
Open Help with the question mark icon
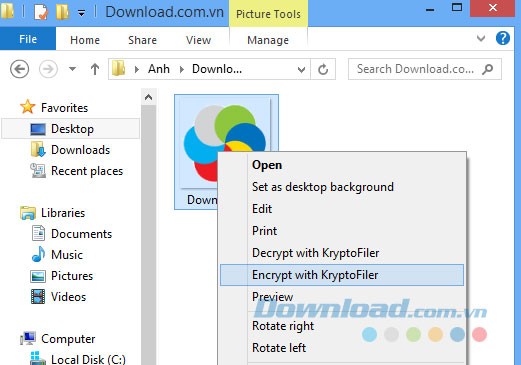pos(502,38)
